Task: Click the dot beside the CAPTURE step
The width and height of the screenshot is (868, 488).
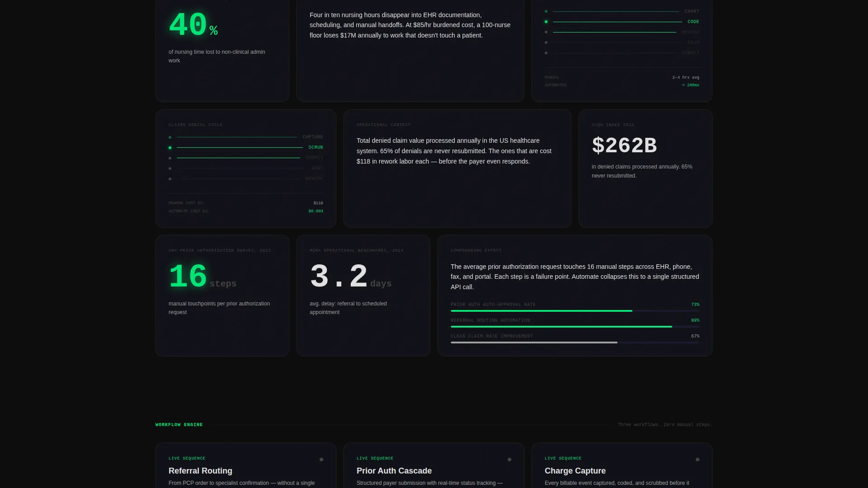Action: click(x=170, y=137)
